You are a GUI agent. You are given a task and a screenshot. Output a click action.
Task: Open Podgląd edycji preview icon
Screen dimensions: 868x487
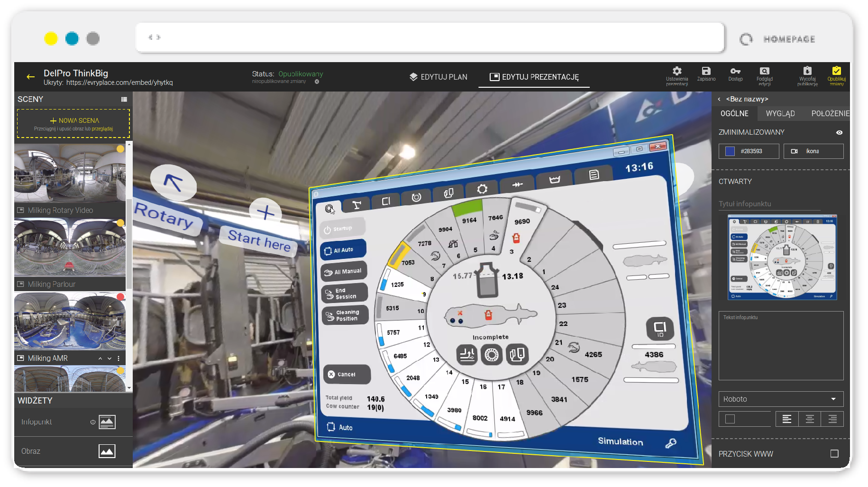click(x=764, y=71)
